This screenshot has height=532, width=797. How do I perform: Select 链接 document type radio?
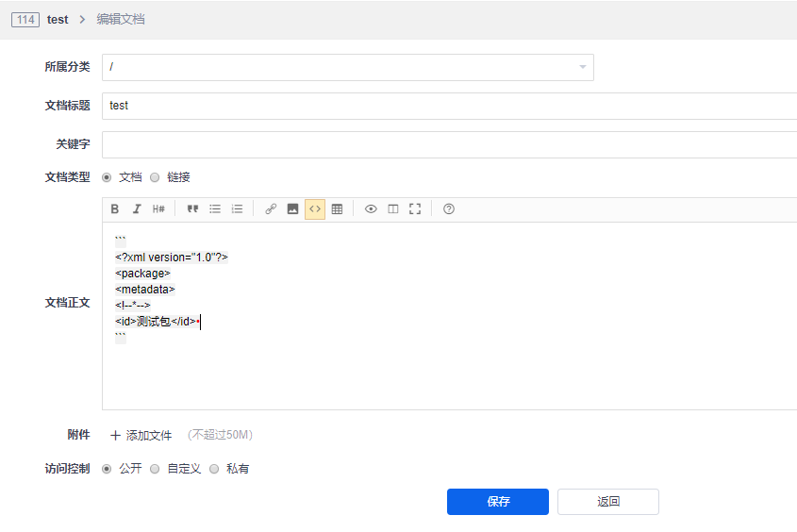coord(155,177)
